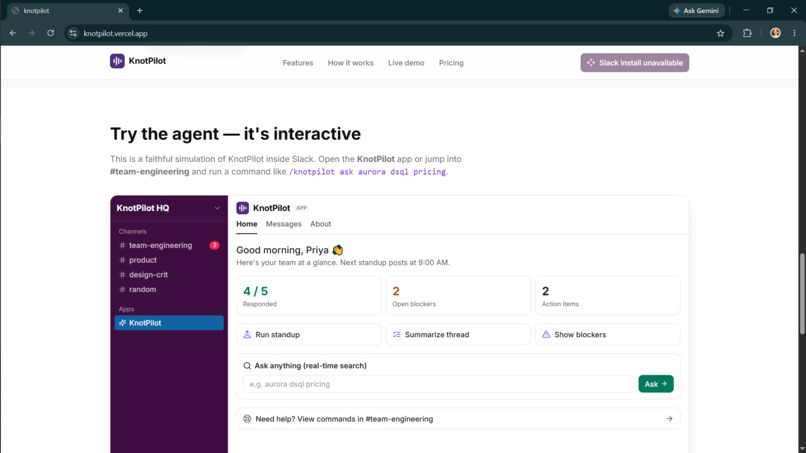Open the How it works nav link
The image size is (806, 453).
[351, 63]
